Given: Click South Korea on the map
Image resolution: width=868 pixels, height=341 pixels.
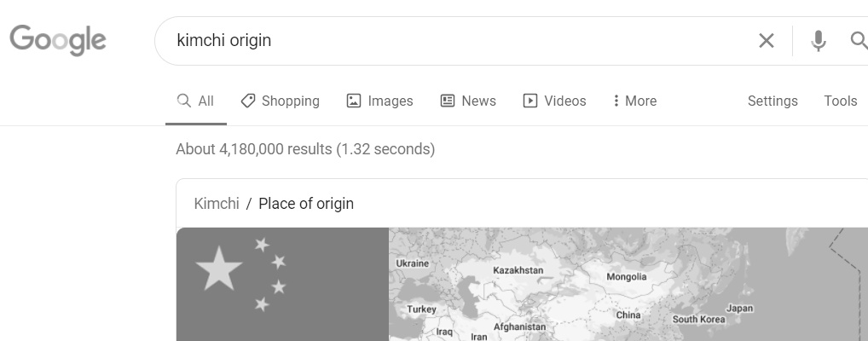Looking at the screenshot, I should pos(698,320).
